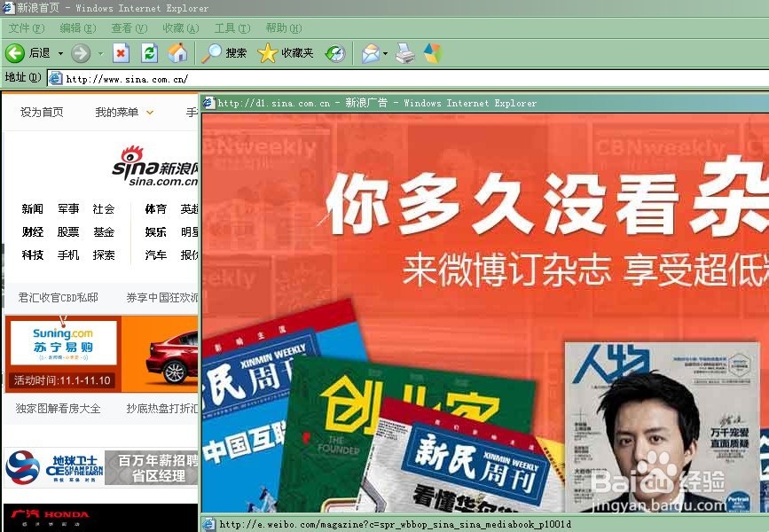Open the 娱乐 channel link

coord(155,232)
